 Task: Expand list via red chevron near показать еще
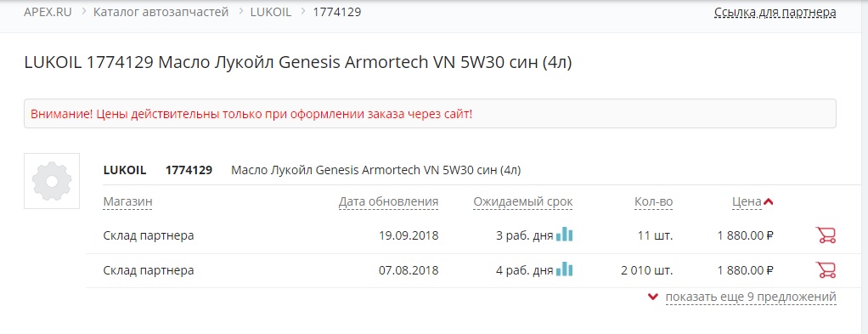653,297
